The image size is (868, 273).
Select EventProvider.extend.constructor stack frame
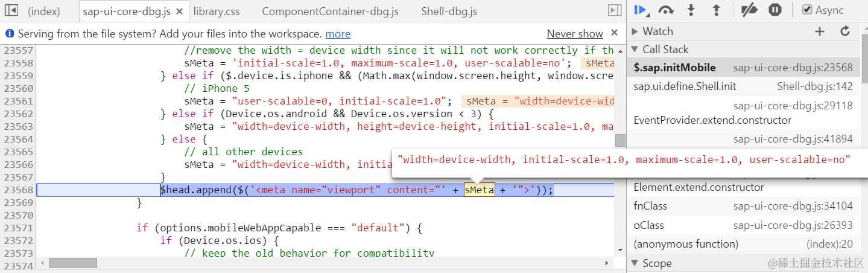coord(743,113)
